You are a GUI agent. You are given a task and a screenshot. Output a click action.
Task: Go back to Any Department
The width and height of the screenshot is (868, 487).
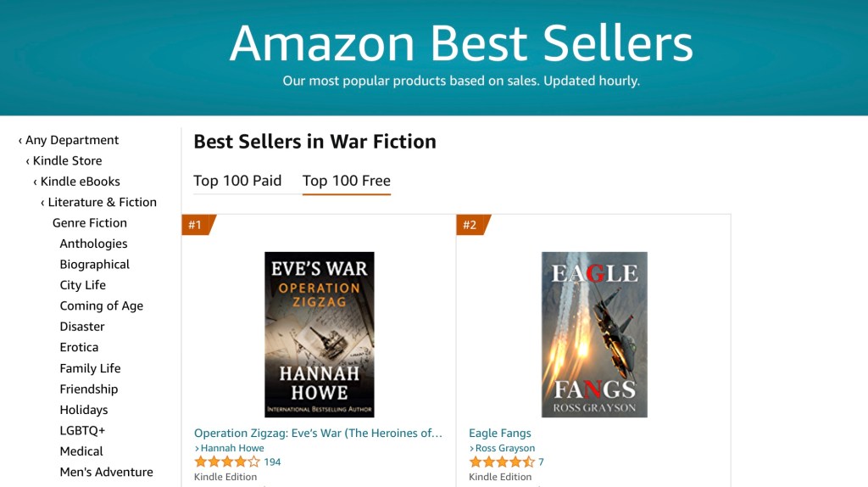click(x=71, y=140)
